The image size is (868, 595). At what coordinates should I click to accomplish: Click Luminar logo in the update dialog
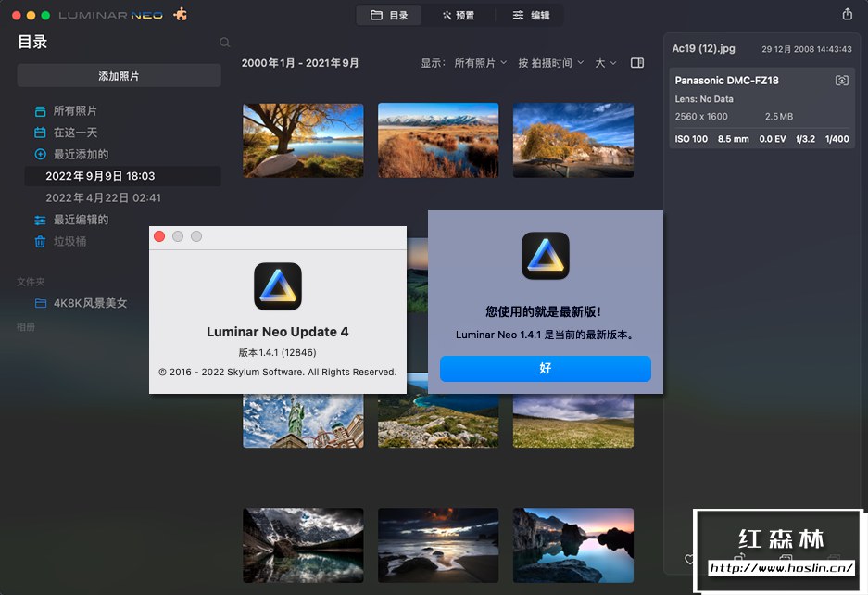tap(546, 256)
